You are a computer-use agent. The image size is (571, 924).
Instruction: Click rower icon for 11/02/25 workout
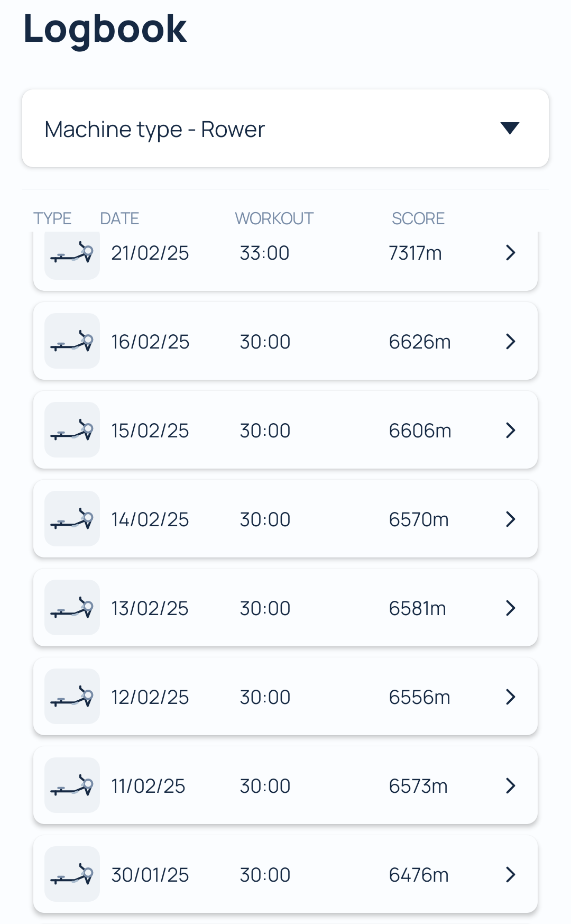pyautogui.click(x=72, y=785)
